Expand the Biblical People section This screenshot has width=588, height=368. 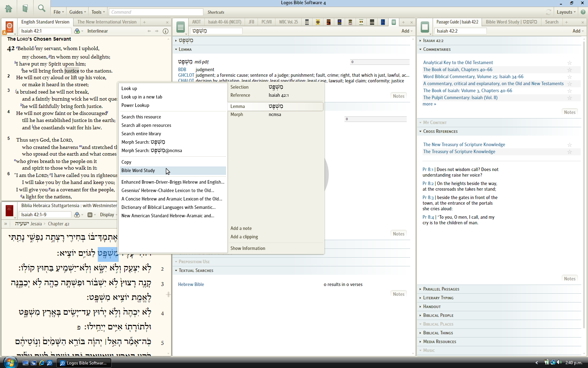click(x=420, y=315)
